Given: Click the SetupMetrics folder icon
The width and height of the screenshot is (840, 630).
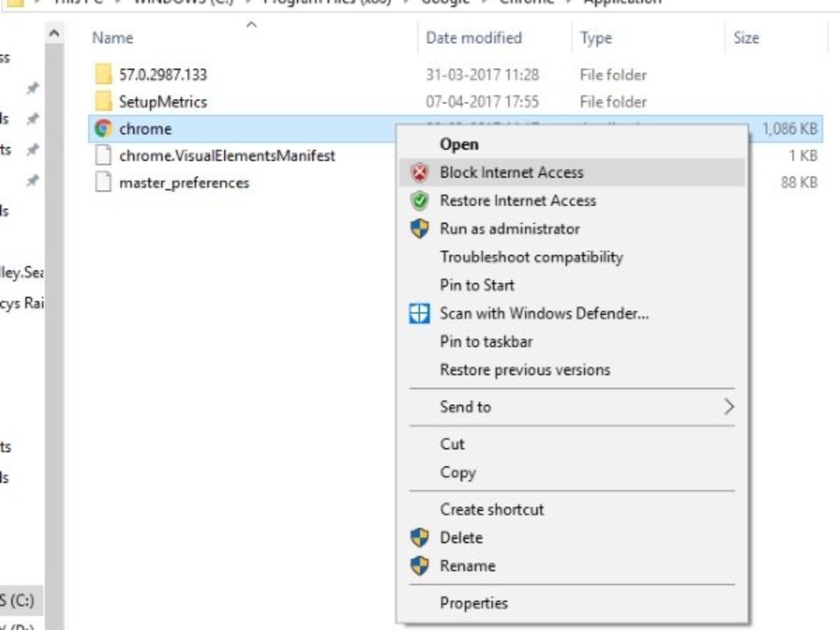Looking at the screenshot, I should click(104, 101).
